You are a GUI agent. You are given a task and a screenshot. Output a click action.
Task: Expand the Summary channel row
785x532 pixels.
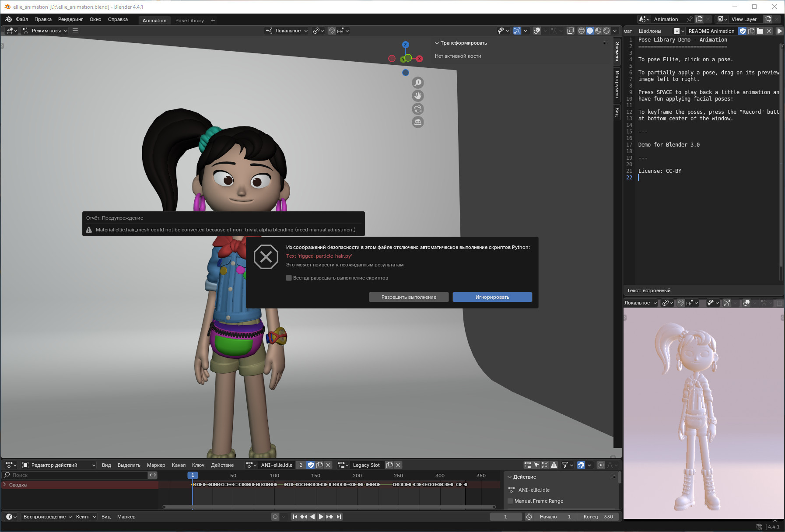[5, 485]
